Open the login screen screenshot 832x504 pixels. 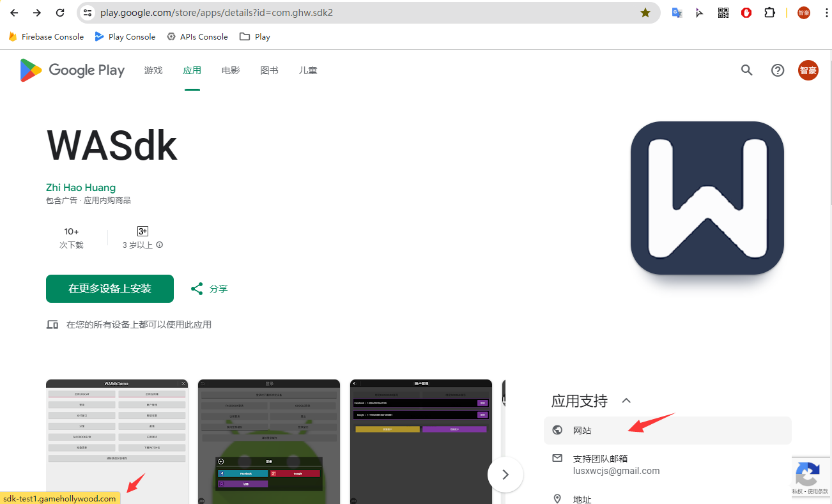click(269, 441)
